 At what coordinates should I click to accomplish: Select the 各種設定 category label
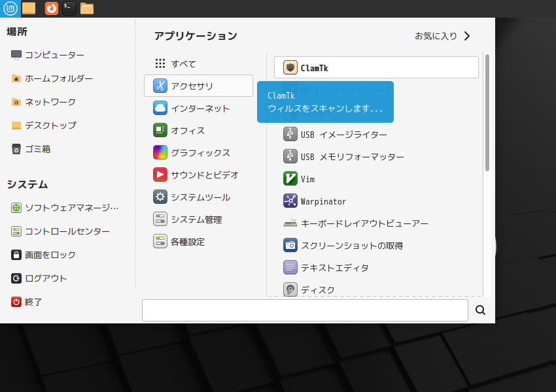[188, 242]
